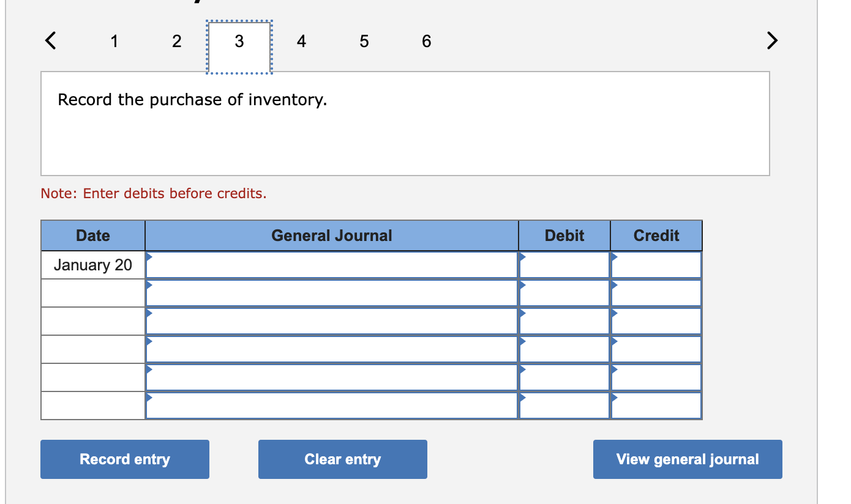Click the left navigation chevron

[50, 41]
